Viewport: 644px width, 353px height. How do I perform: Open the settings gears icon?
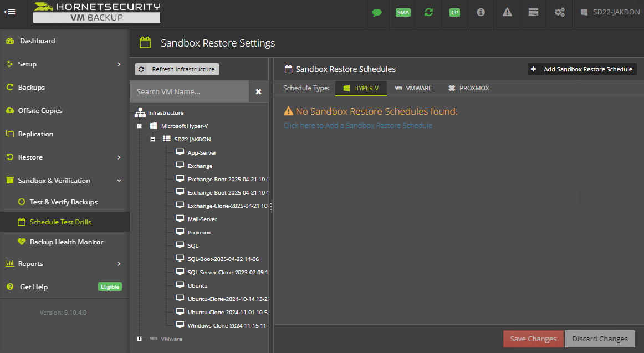(x=559, y=12)
